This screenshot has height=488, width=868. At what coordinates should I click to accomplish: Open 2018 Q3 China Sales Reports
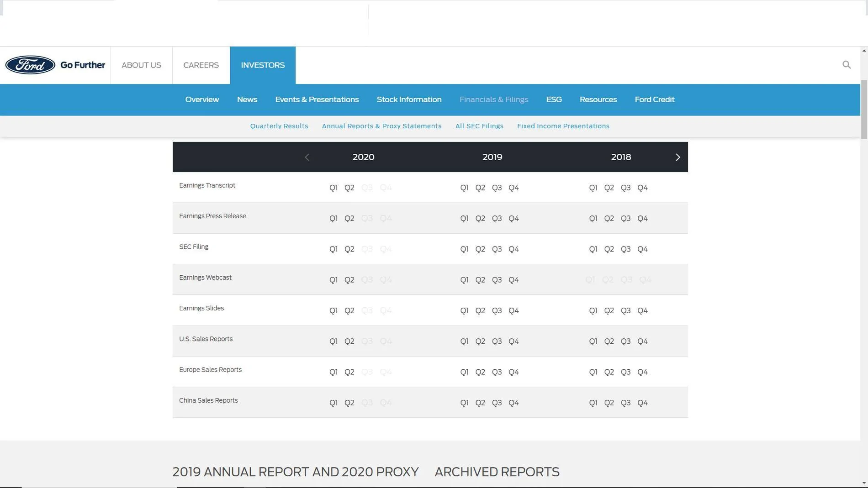point(626,403)
